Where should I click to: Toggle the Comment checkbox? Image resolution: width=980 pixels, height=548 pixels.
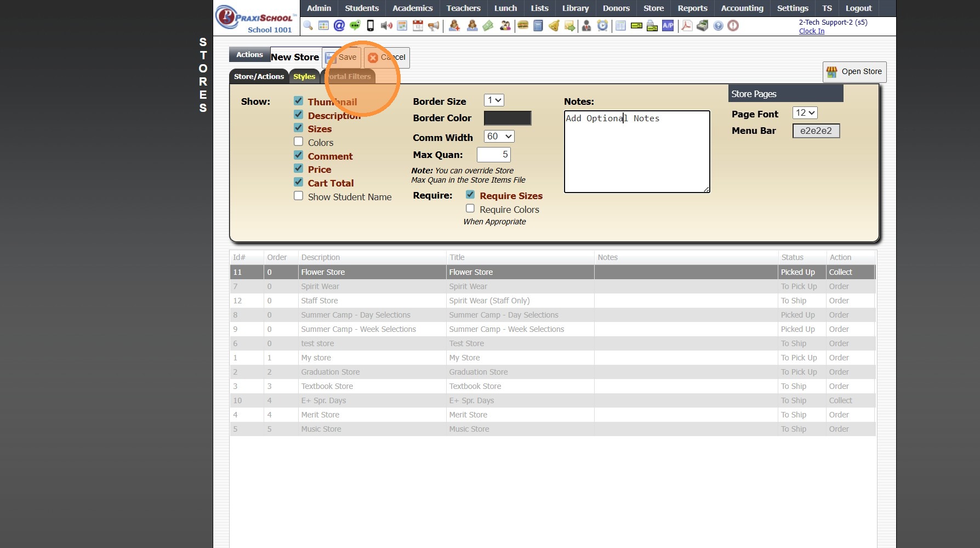tap(299, 155)
